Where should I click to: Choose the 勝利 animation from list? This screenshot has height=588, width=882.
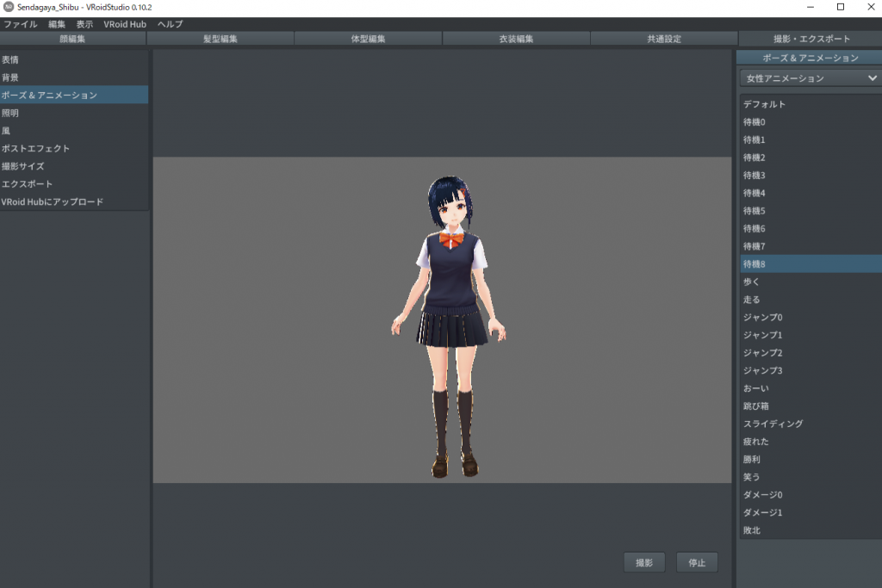coord(751,459)
